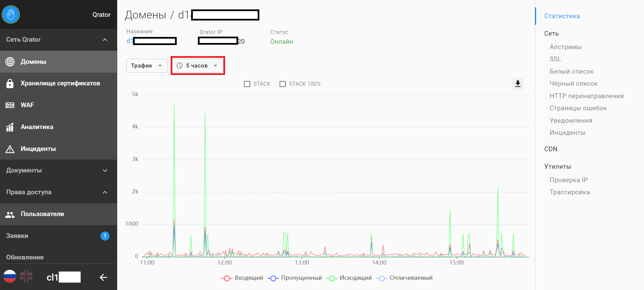Click the Онлайн status text
This screenshot has height=290, width=644.
[282, 42]
